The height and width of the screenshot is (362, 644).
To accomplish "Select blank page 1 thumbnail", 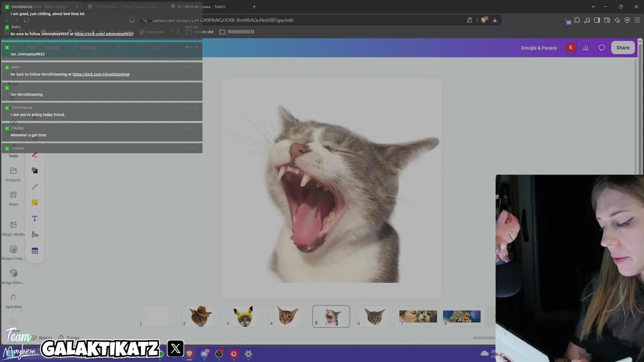I will click(157, 316).
